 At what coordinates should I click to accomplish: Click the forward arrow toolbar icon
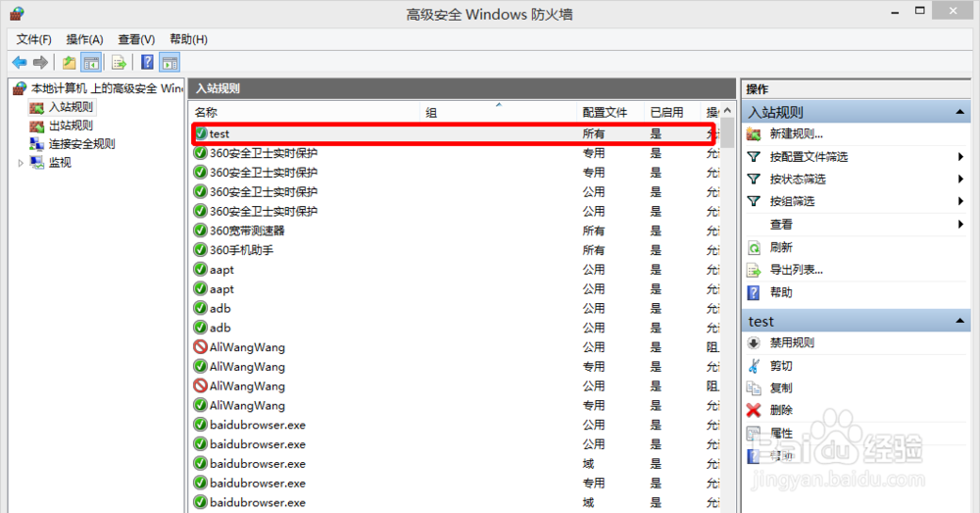[40, 63]
